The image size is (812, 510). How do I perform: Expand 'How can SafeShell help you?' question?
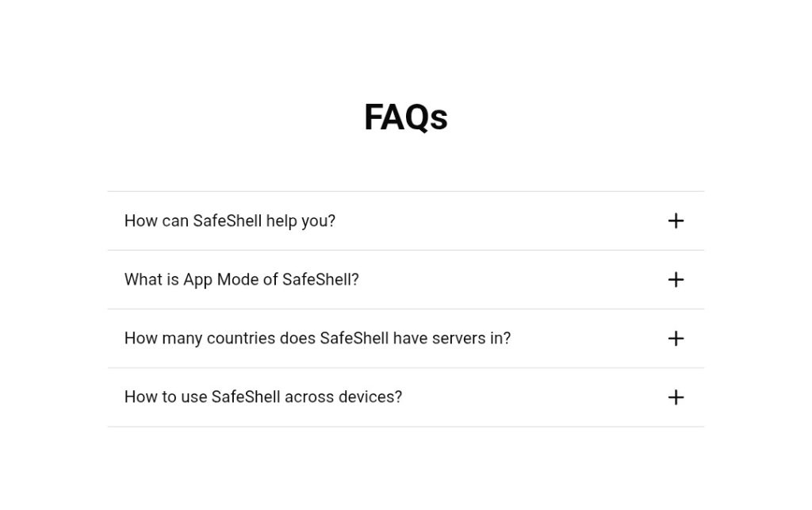coord(230,221)
